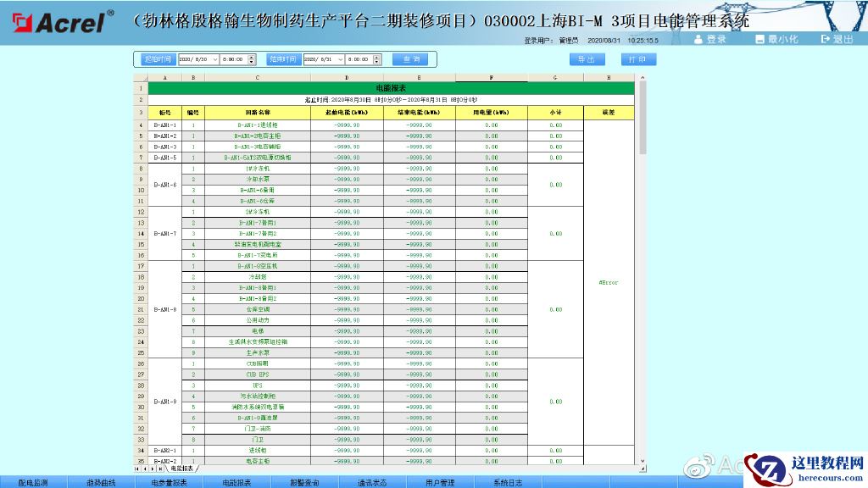868x488 pixels.
Task: Click the end time spinner arrows
Action: (377, 59)
